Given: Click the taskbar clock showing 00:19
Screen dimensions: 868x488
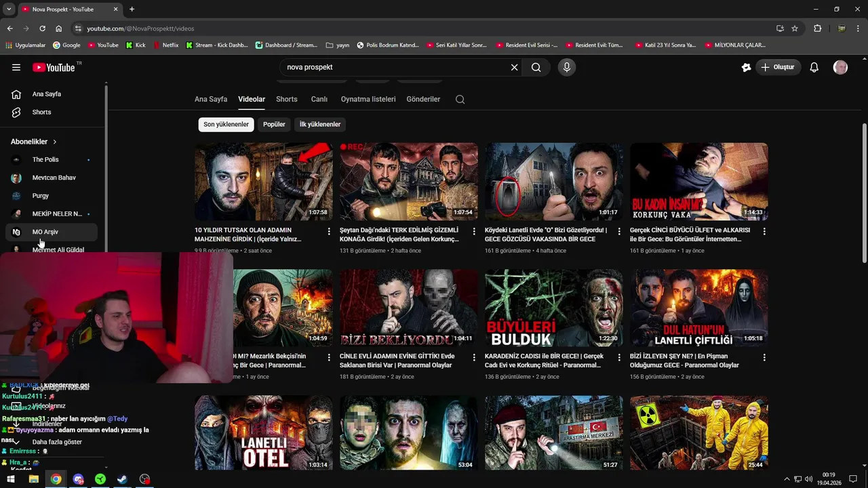Looking at the screenshot, I should pyautogui.click(x=829, y=479).
